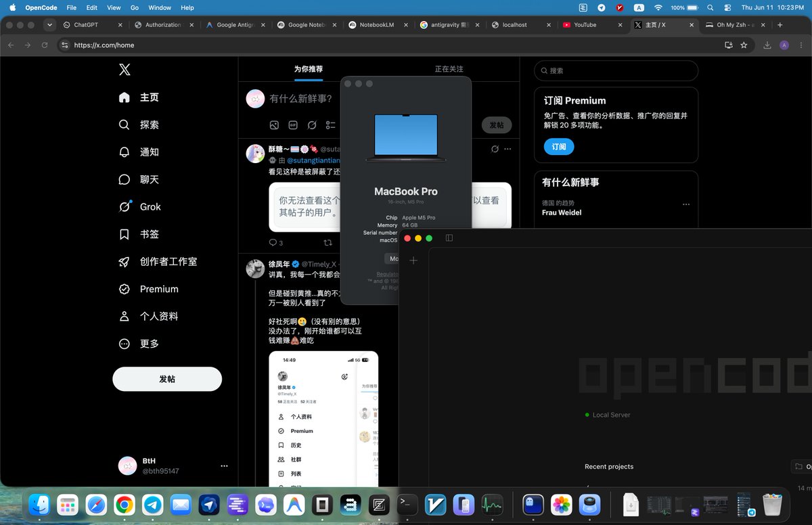
Task: Go back in Chrome
Action: pos(11,45)
